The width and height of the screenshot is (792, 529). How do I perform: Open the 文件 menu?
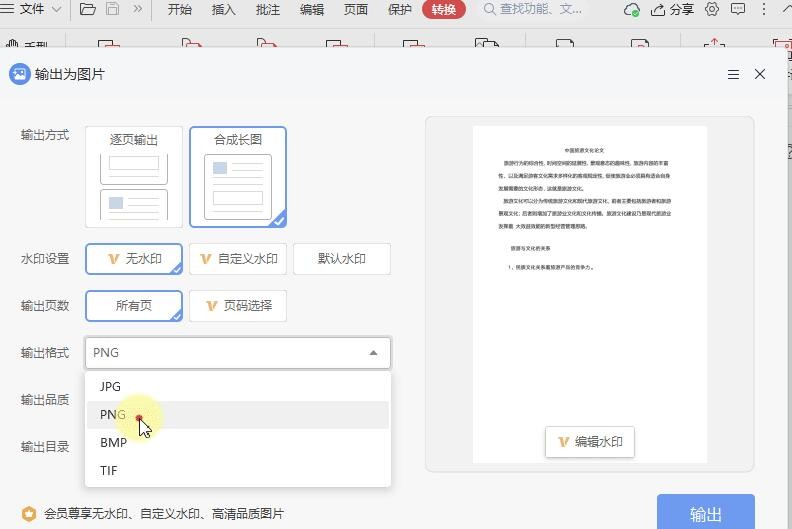coord(32,10)
